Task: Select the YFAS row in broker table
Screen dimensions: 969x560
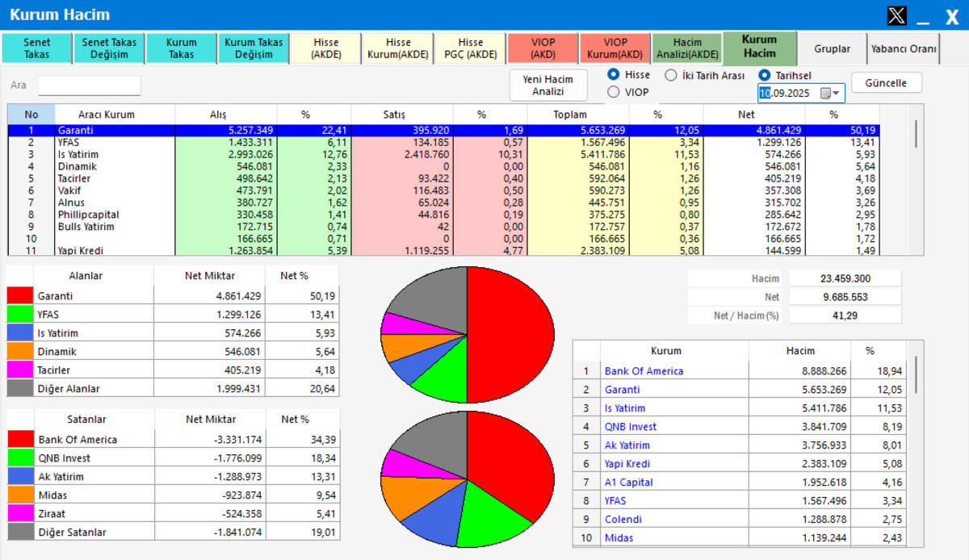Action: pos(444,142)
